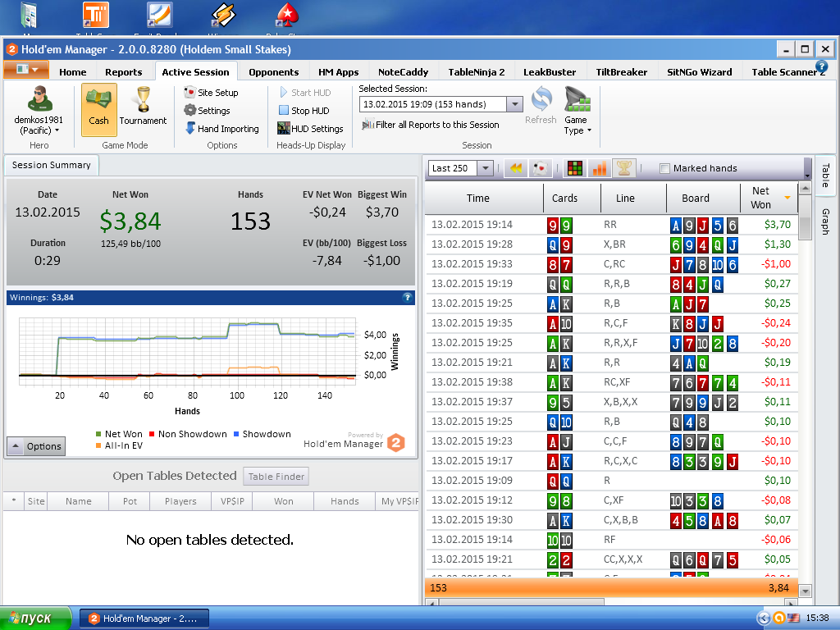Click the hands list scroll left arrow
Viewport: 840px width, 630px height.
point(432,602)
